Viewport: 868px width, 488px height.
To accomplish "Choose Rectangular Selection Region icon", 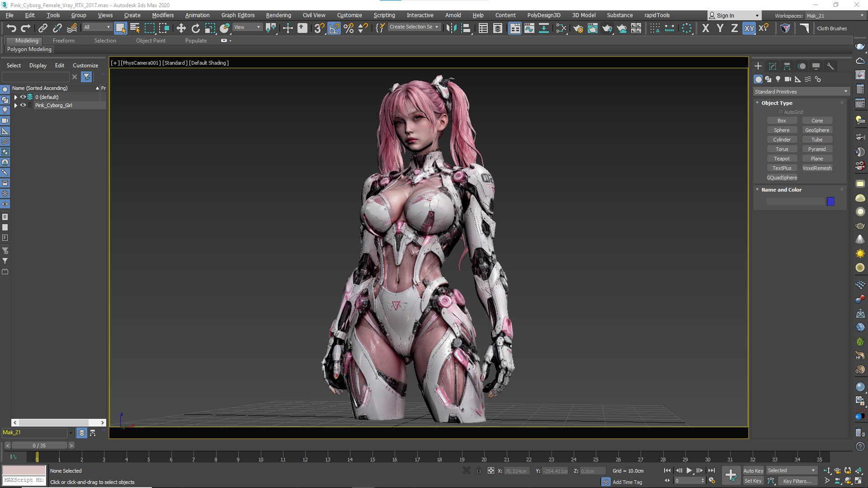I will tap(149, 28).
